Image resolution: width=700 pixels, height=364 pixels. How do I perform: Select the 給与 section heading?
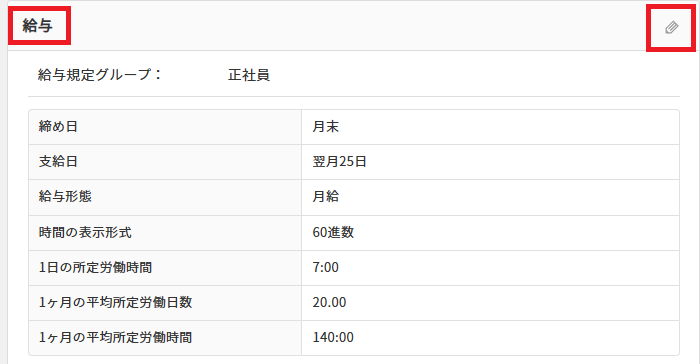38,25
